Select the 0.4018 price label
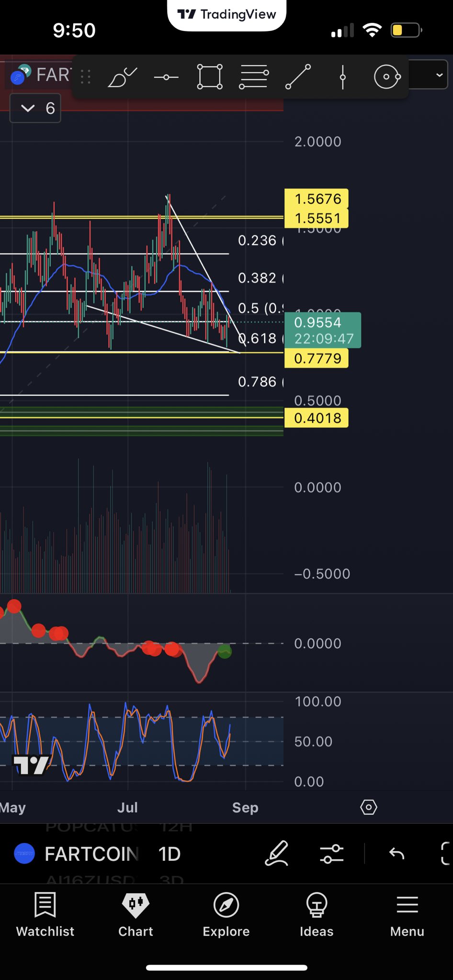This screenshot has height=980, width=453. point(317,418)
